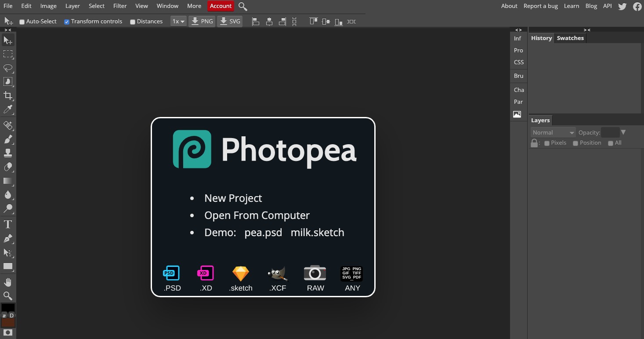
Task: Align horizontal centers in the options bar
Action: pyautogui.click(x=269, y=21)
